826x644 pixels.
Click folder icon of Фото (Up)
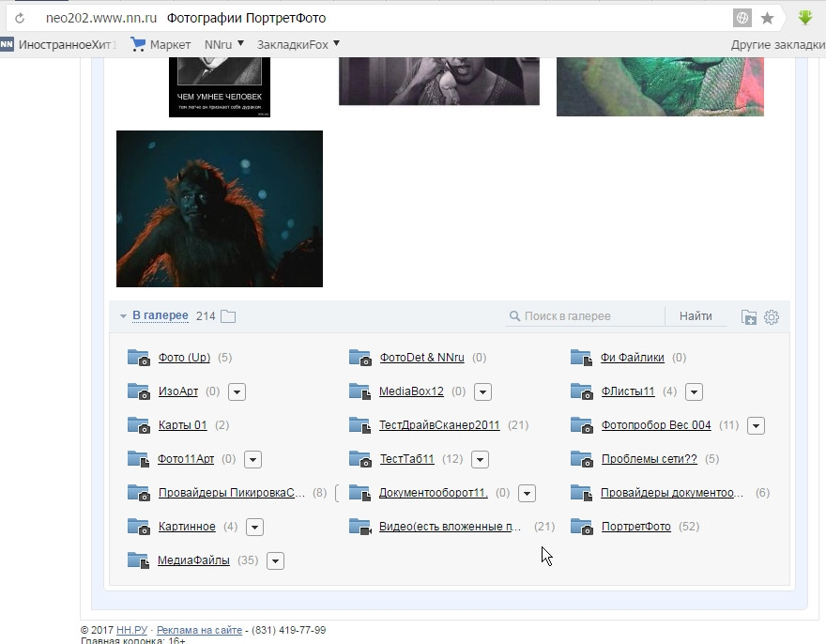point(139,358)
